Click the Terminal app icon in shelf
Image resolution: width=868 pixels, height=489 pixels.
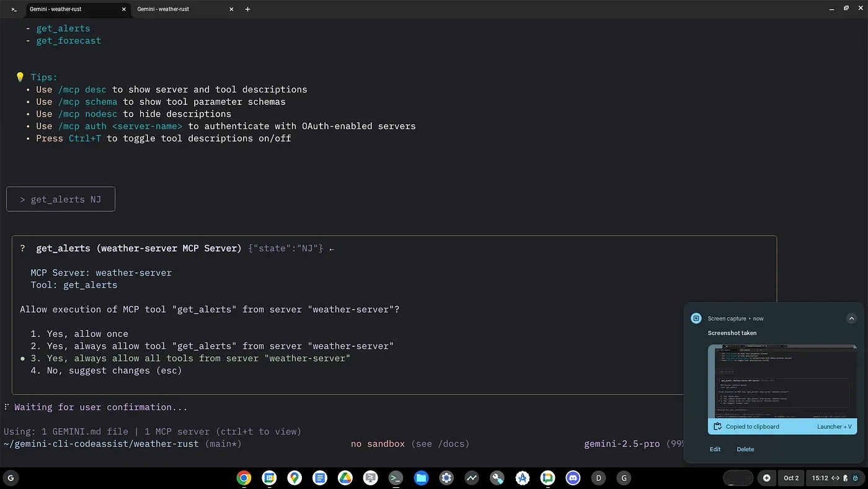(396, 478)
